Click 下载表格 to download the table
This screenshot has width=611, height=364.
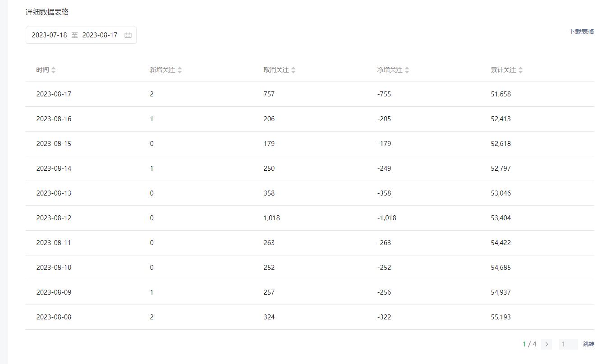point(581,32)
